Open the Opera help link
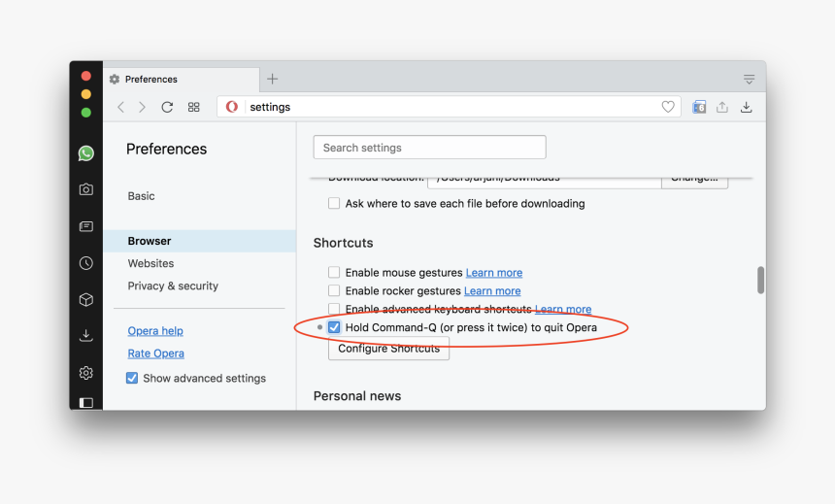The image size is (835, 504). pos(155,331)
